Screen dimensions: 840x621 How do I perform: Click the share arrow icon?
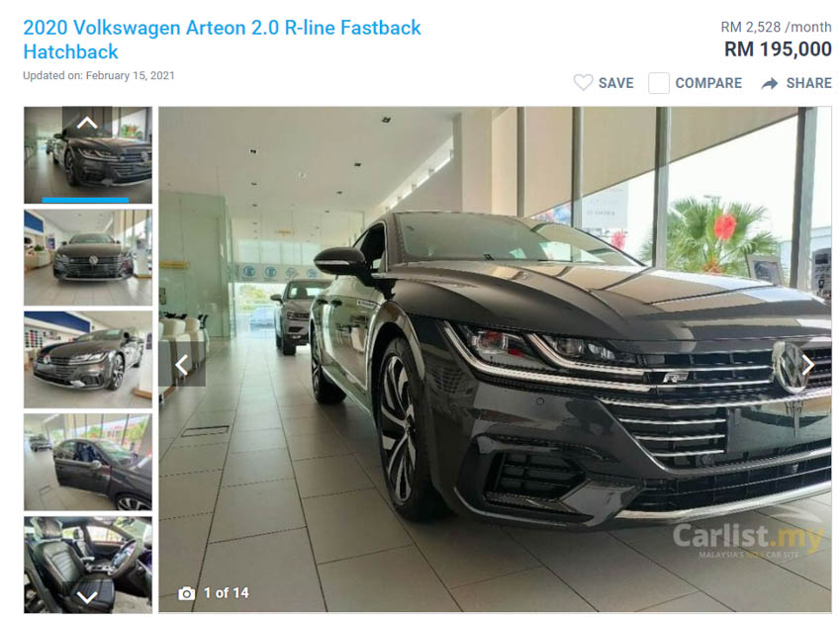(770, 83)
